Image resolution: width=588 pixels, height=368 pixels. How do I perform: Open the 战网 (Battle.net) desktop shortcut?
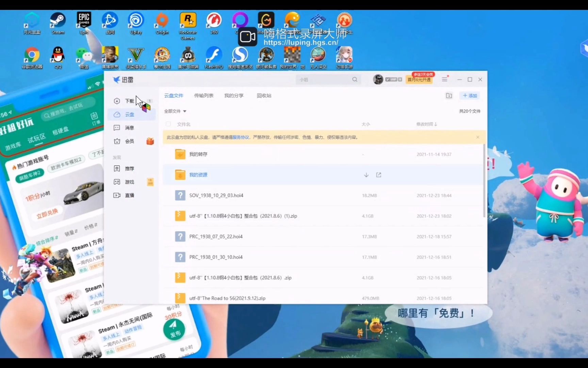coord(110,24)
